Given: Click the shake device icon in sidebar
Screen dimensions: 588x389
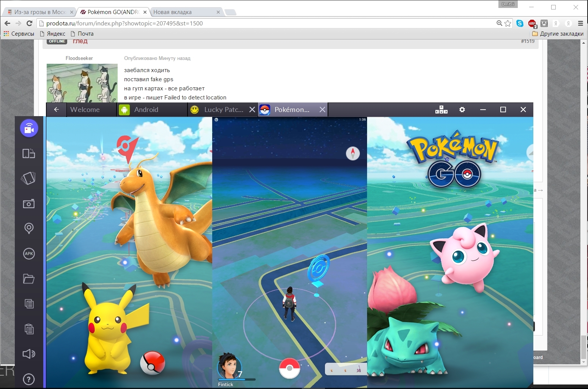Looking at the screenshot, I should (29, 178).
